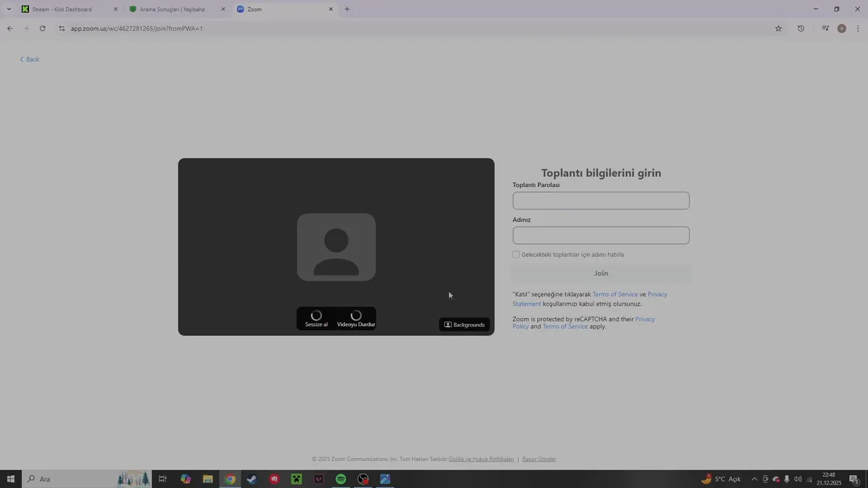Open reCAPTCHA Terms of Service link
The width and height of the screenshot is (868, 488).
coord(565,327)
